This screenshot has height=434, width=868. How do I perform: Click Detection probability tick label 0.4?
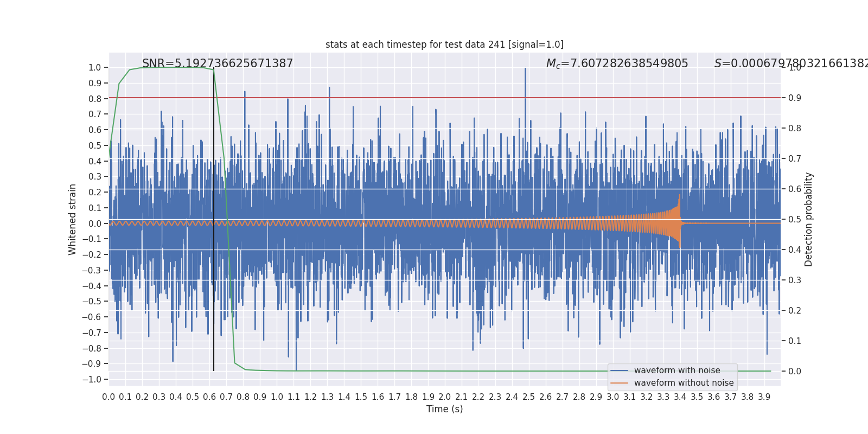point(795,250)
